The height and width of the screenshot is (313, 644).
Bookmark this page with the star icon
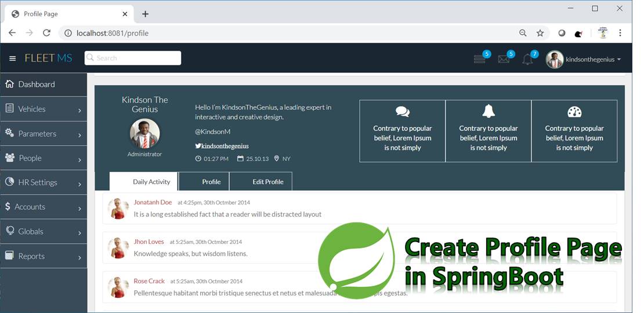[540, 33]
